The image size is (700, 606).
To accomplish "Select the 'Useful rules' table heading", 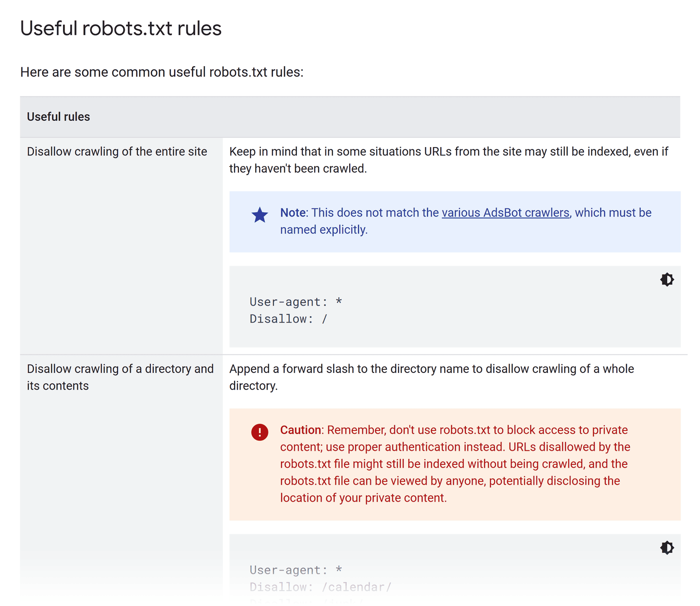I will click(x=58, y=117).
